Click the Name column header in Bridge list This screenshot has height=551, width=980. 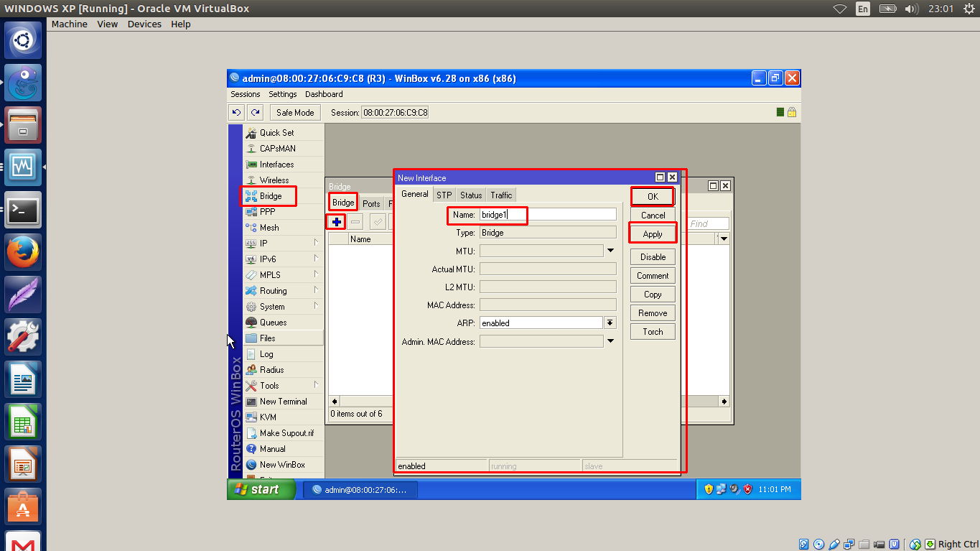370,239
